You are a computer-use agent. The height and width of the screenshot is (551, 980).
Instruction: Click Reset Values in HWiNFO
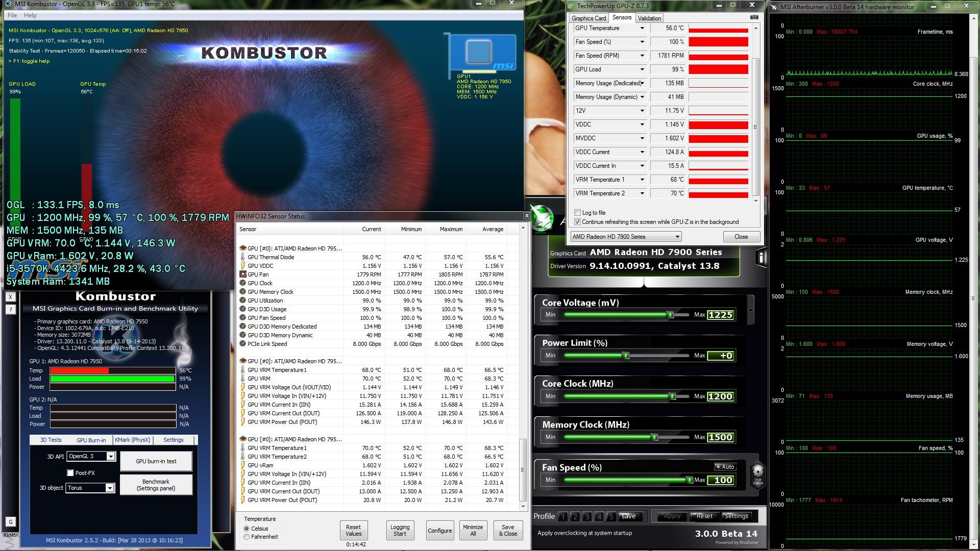(x=353, y=531)
